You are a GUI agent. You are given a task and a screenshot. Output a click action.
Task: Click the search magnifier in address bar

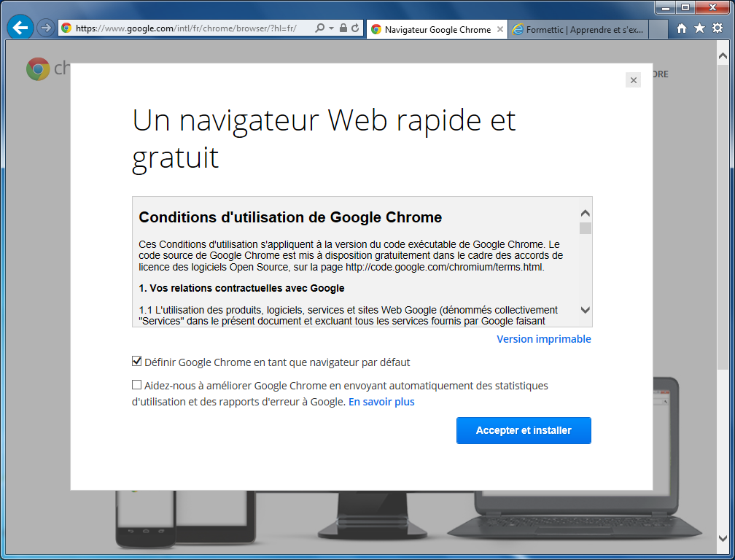tap(319, 28)
